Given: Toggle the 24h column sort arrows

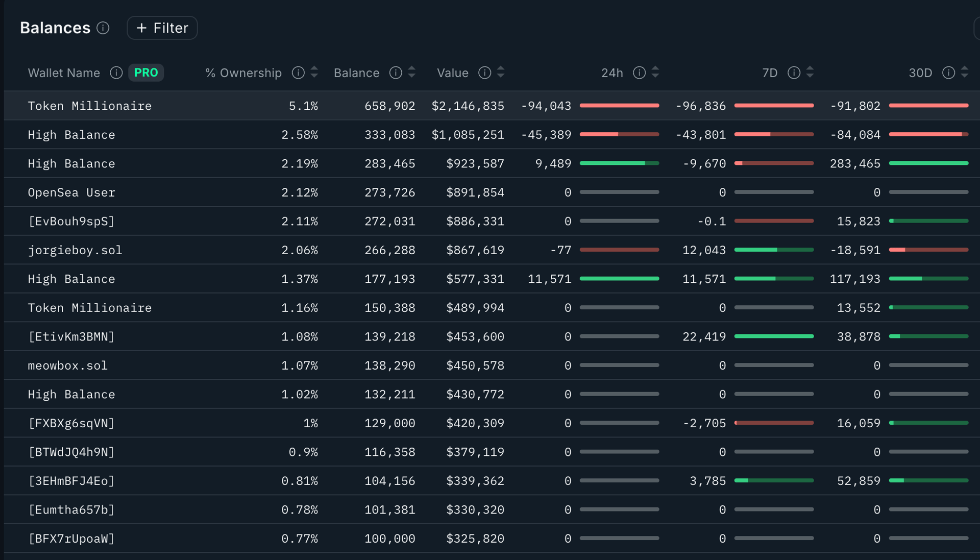Looking at the screenshot, I should point(655,72).
